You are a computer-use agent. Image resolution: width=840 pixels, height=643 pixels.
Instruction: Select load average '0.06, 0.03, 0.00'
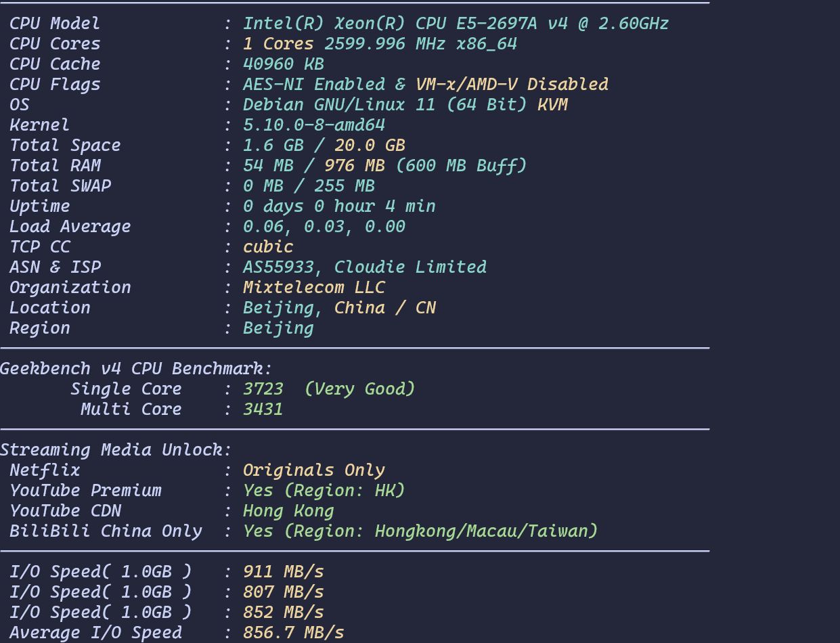tap(324, 227)
